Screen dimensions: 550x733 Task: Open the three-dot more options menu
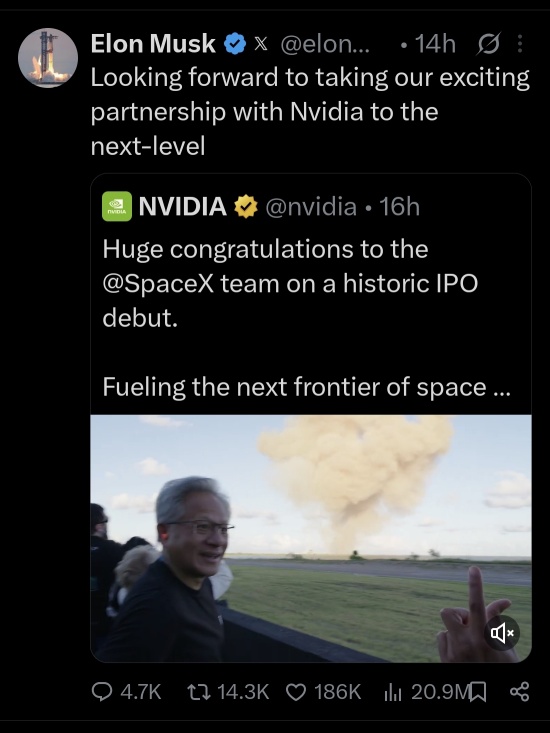pos(520,44)
